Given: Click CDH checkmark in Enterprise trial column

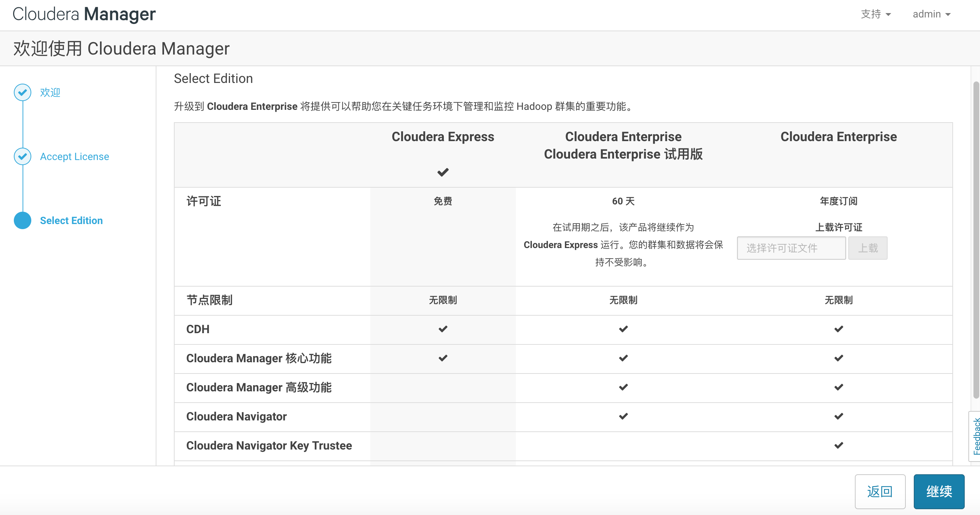Looking at the screenshot, I should click(x=623, y=329).
